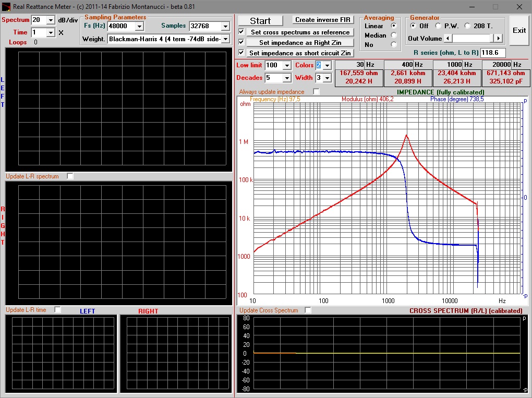Viewport: 532px width, 398px height.
Task: Enable Update L-R time checkbox
Action: (x=58, y=309)
